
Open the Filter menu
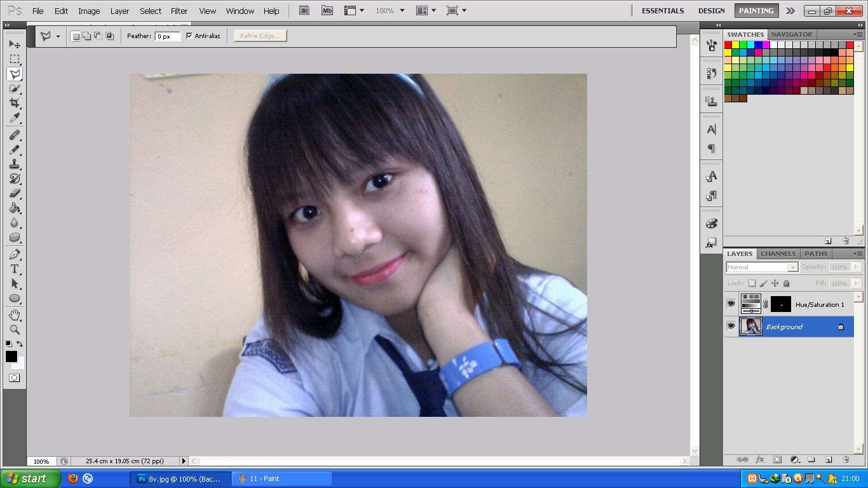[179, 11]
